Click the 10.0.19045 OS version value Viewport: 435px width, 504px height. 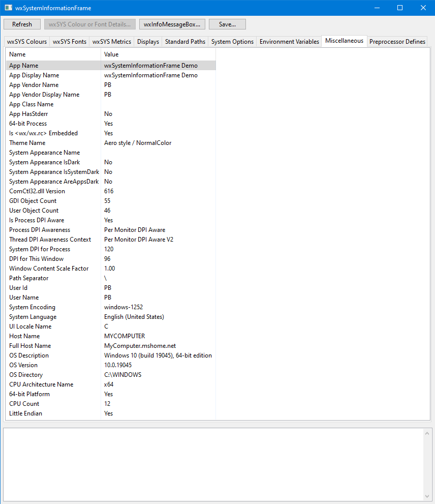point(117,365)
